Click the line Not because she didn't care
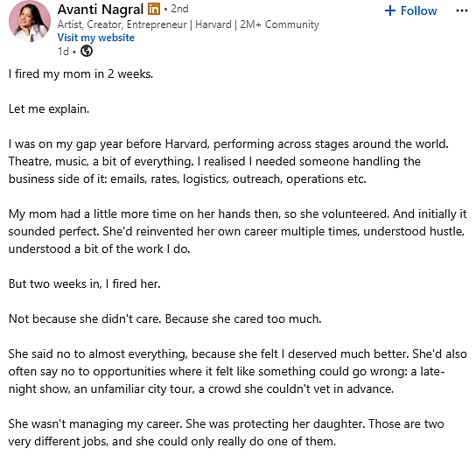 [x=164, y=318]
